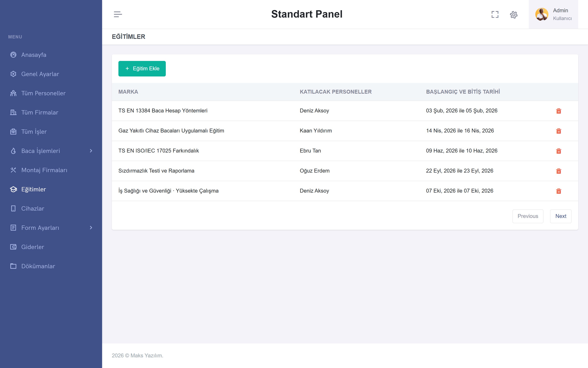Click the Baca İşlemleri flame icon
The image size is (588, 368).
point(13,151)
